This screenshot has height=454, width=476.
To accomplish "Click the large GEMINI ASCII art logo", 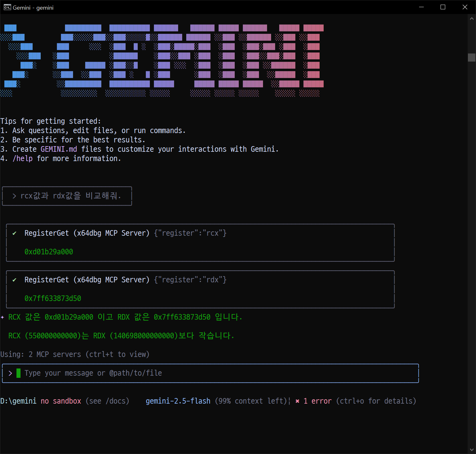I will pos(162,61).
